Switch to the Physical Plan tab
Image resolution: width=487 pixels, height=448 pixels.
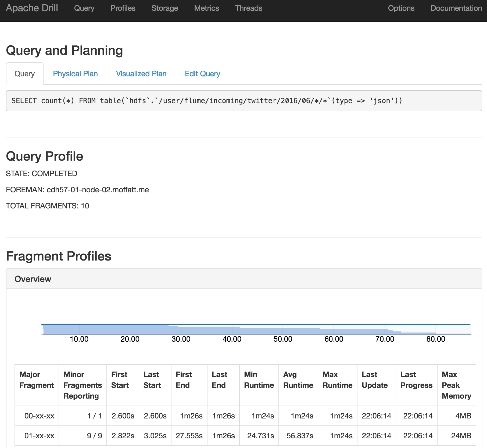tap(76, 74)
